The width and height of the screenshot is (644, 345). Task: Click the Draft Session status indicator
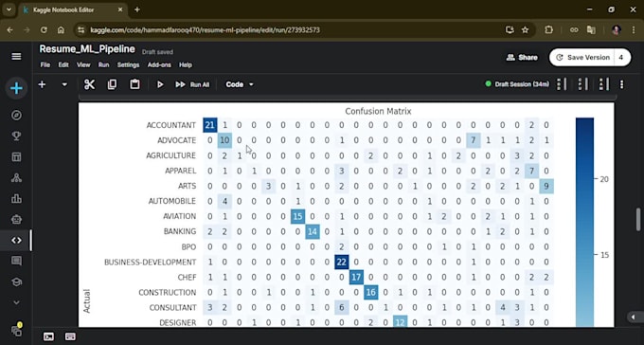point(517,84)
